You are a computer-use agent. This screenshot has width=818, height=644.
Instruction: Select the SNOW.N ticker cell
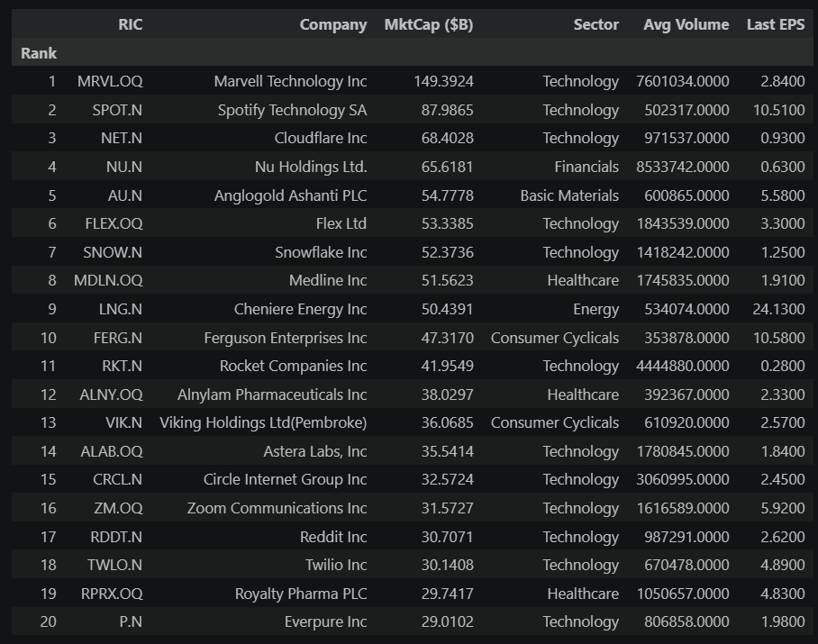[113, 252]
